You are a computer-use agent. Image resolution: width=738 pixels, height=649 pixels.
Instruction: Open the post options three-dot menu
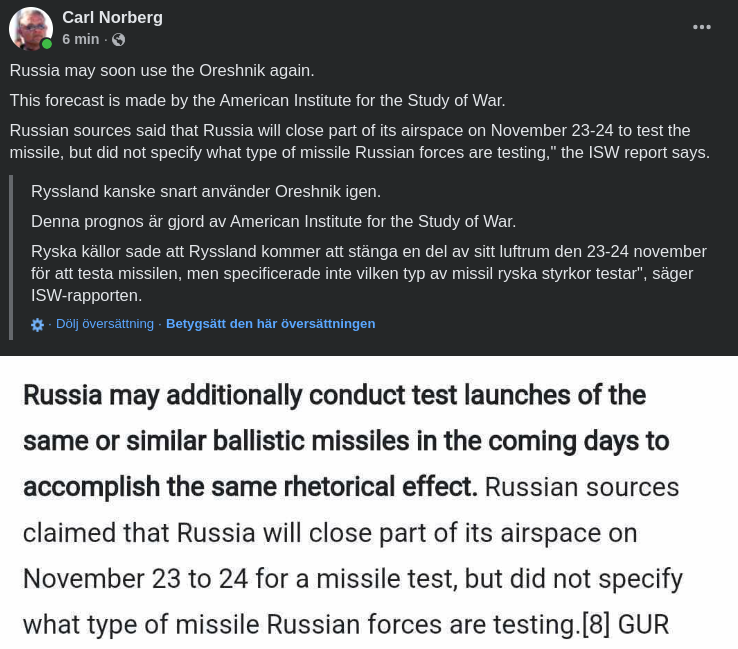click(x=702, y=27)
